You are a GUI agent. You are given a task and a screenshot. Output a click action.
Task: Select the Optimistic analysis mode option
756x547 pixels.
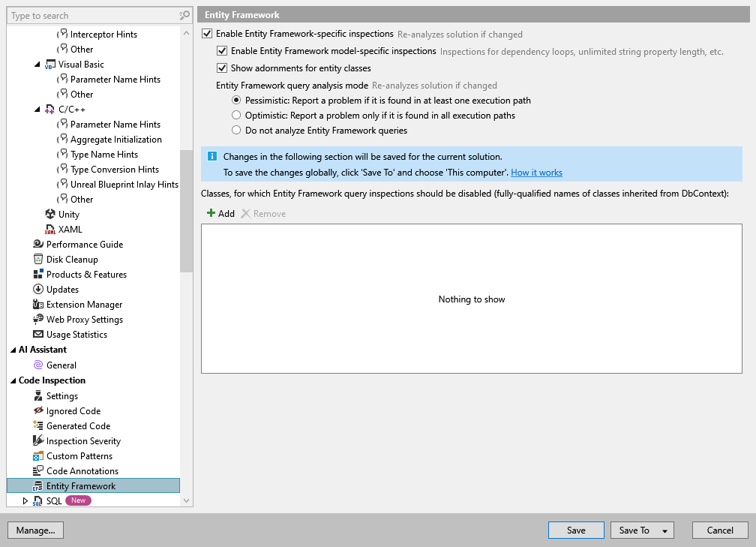click(236, 115)
